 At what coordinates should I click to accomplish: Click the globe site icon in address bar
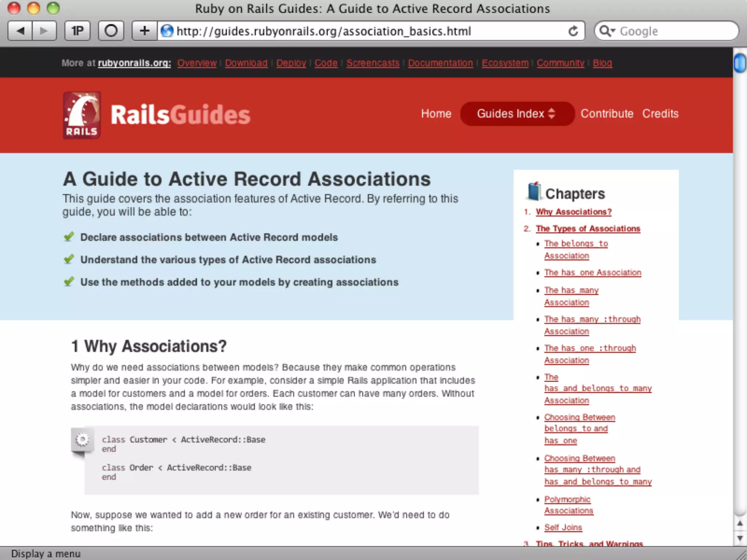click(167, 31)
